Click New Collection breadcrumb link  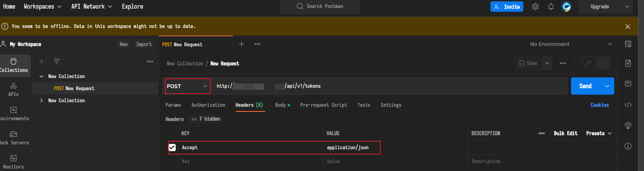point(185,64)
